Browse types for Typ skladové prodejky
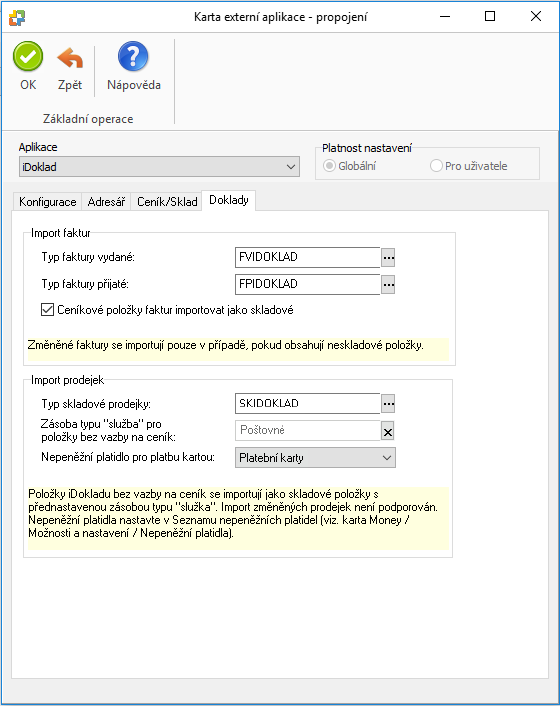 pos(388,404)
